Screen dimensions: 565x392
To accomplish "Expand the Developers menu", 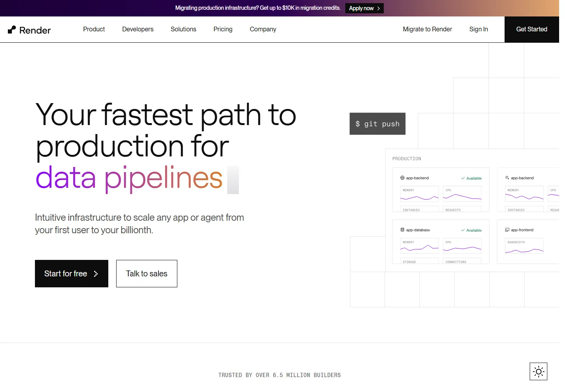I will [138, 29].
